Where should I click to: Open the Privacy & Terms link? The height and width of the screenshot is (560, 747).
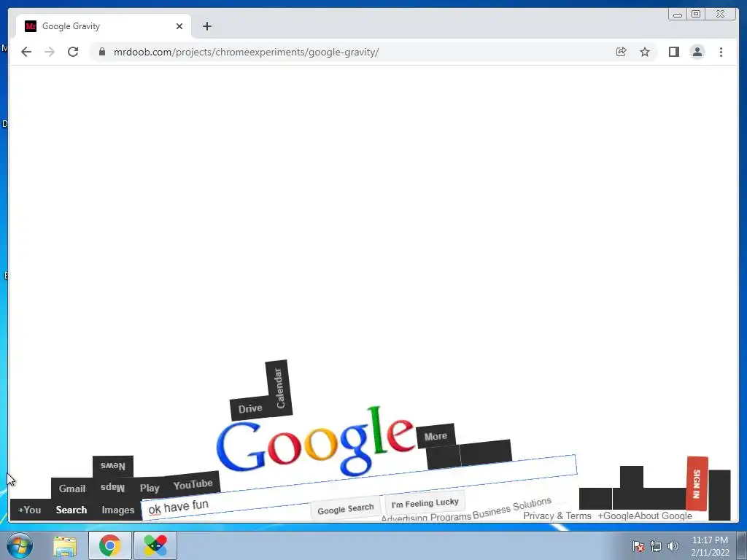point(557,516)
